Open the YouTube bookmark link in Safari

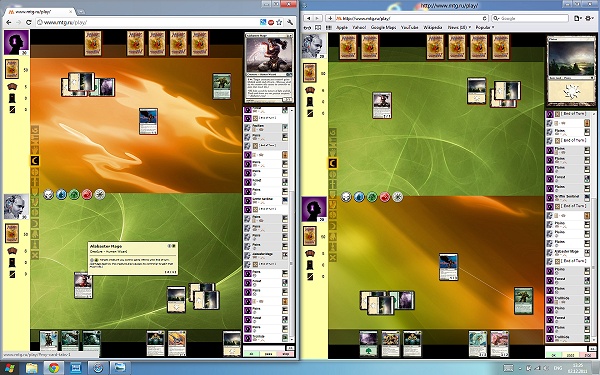409,28
